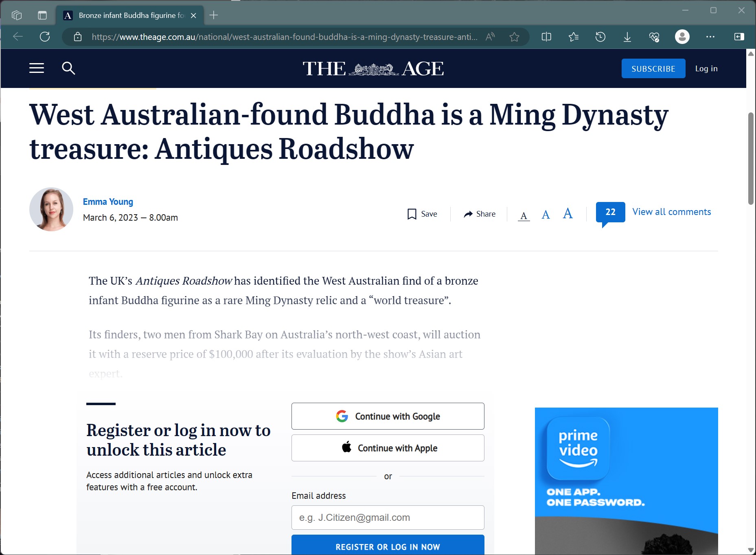Image resolution: width=756 pixels, height=555 pixels.
Task: Click REGISTER OR LOG IN NOW
Action: click(x=388, y=546)
